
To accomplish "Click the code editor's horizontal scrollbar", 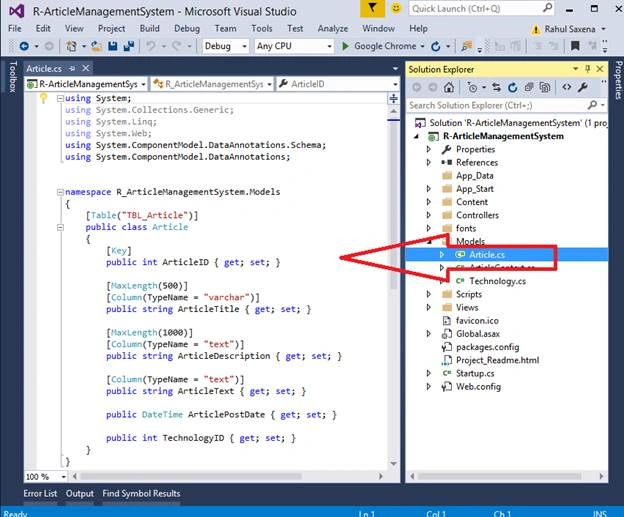I will pyautogui.click(x=227, y=476).
